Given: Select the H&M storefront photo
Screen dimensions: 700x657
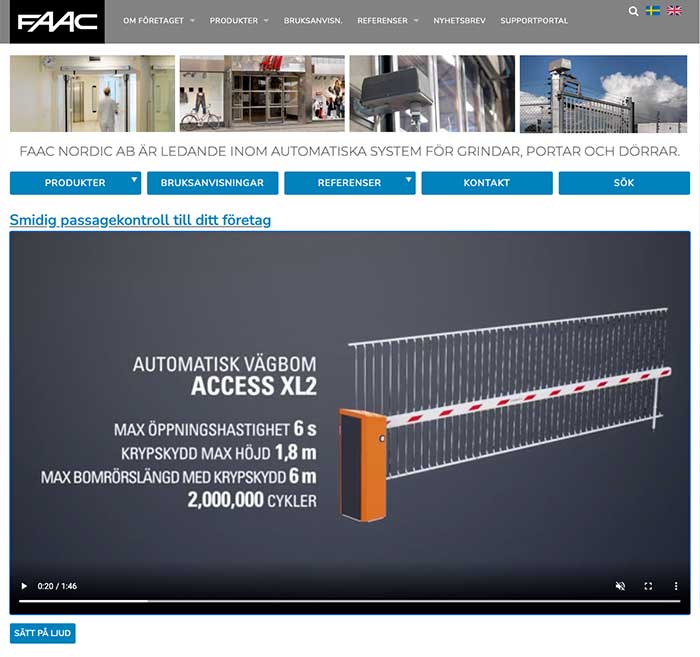Looking at the screenshot, I should pyautogui.click(x=262, y=94).
